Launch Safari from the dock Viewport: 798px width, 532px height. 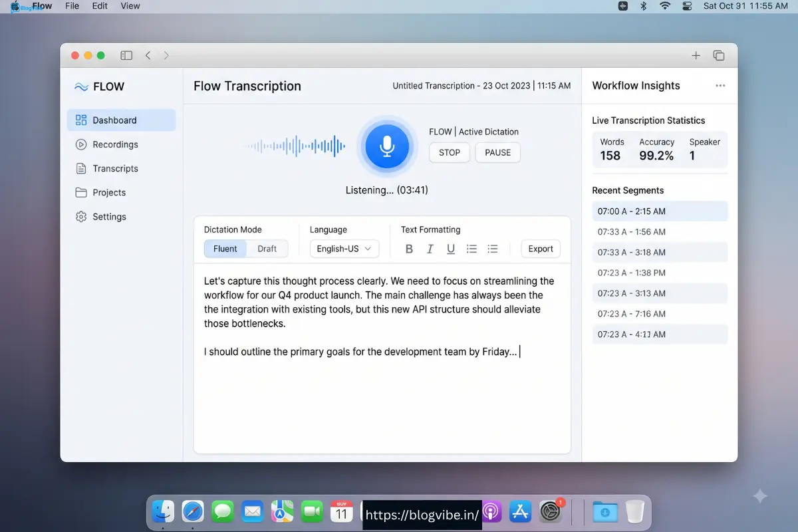(x=193, y=511)
